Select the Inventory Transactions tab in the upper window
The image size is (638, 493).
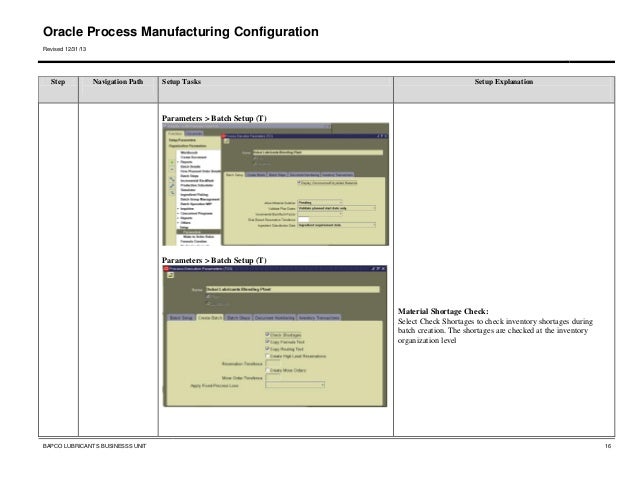pos(337,175)
